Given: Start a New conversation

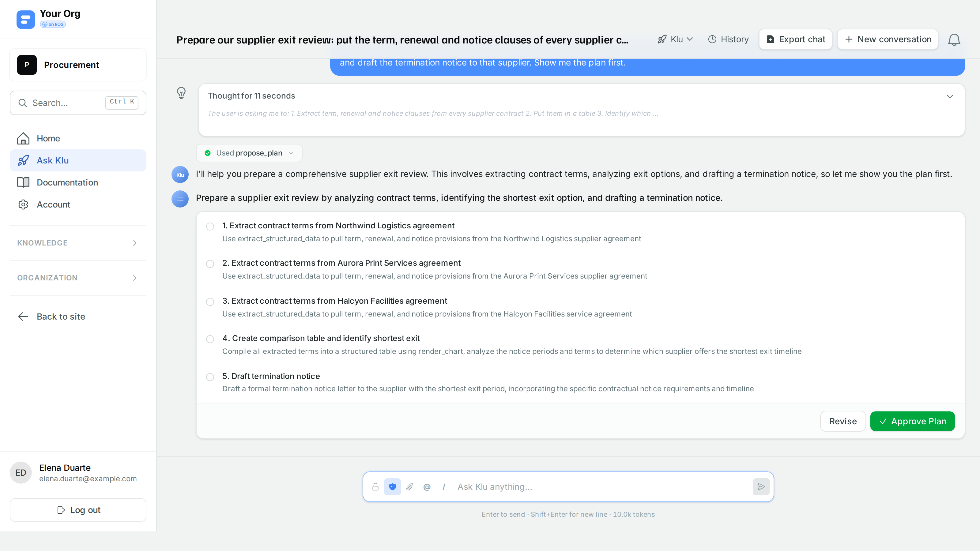Looking at the screenshot, I should 888,39.
